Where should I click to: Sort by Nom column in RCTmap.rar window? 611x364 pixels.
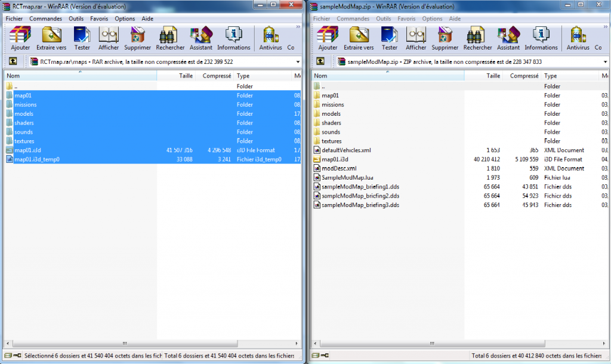coord(81,76)
